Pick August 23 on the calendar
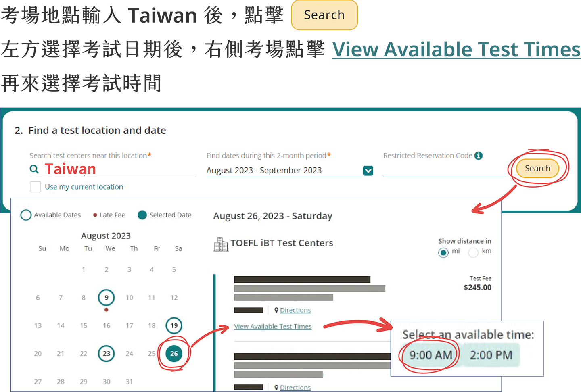 click(x=106, y=354)
